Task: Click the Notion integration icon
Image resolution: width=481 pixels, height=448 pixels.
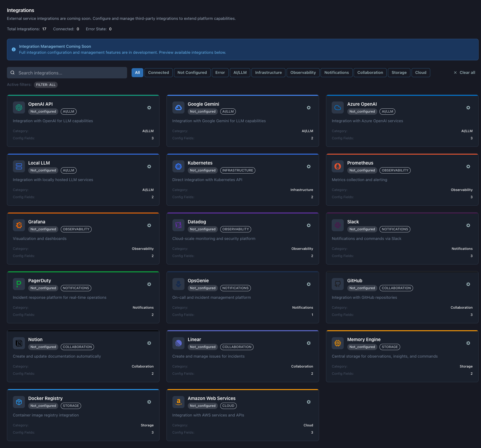Action: click(19, 343)
